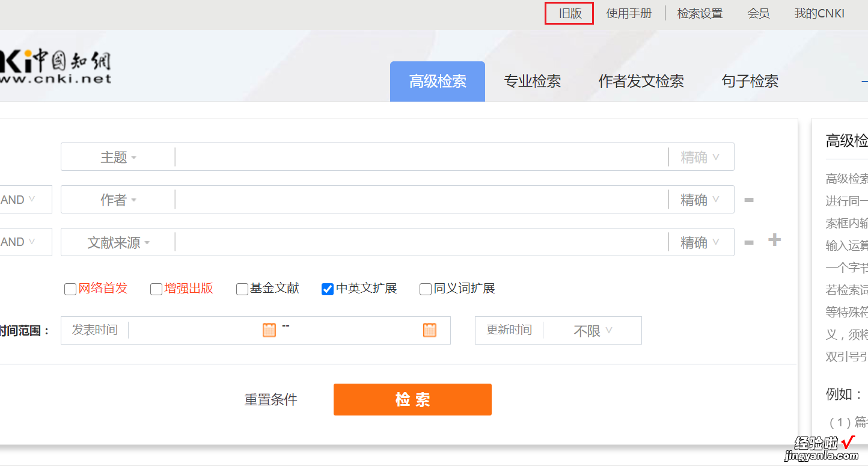Enable the 增强出版 checkbox

coord(156,289)
